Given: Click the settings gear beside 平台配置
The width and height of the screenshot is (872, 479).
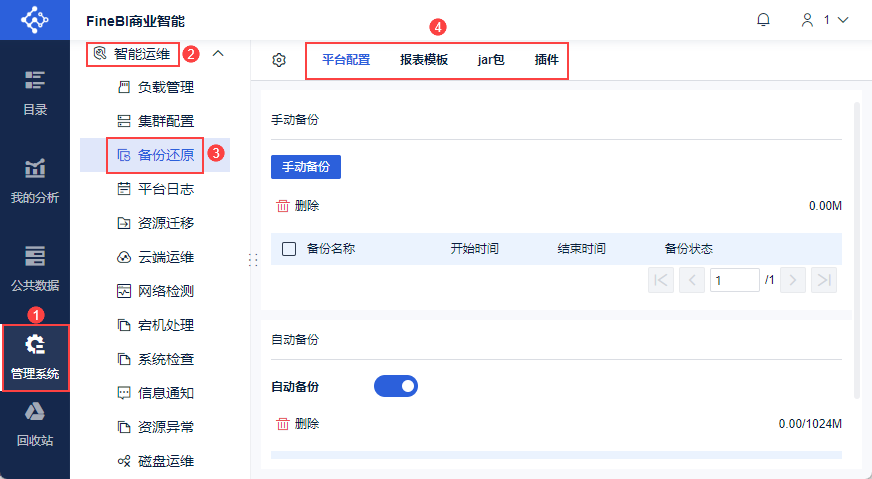Looking at the screenshot, I should click(x=279, y=60).
